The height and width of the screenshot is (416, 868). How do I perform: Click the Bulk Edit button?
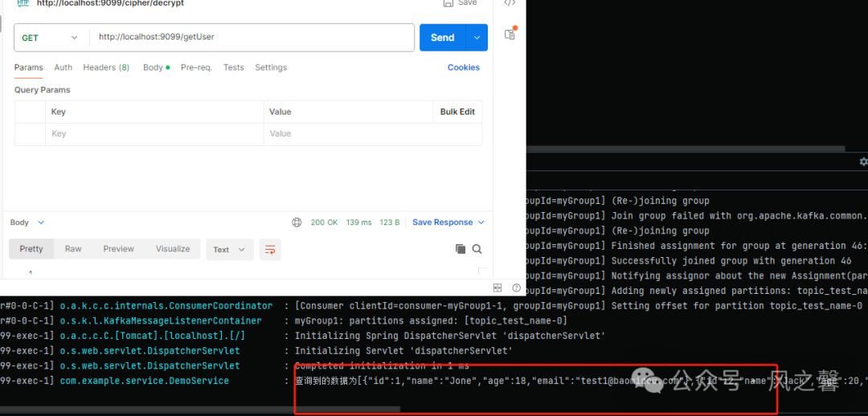click(457, 112)
